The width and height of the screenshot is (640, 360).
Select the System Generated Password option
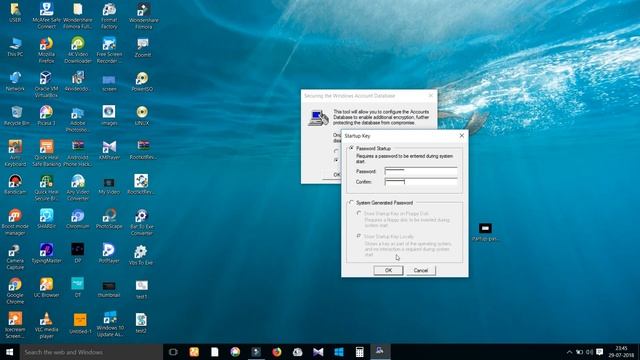point(351,202)
